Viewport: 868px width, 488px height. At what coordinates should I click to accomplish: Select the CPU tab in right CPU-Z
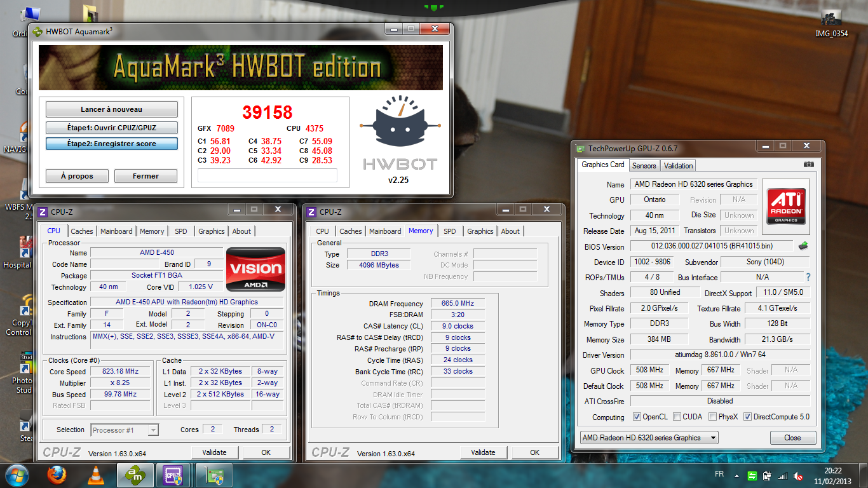(x=323, y=231)
